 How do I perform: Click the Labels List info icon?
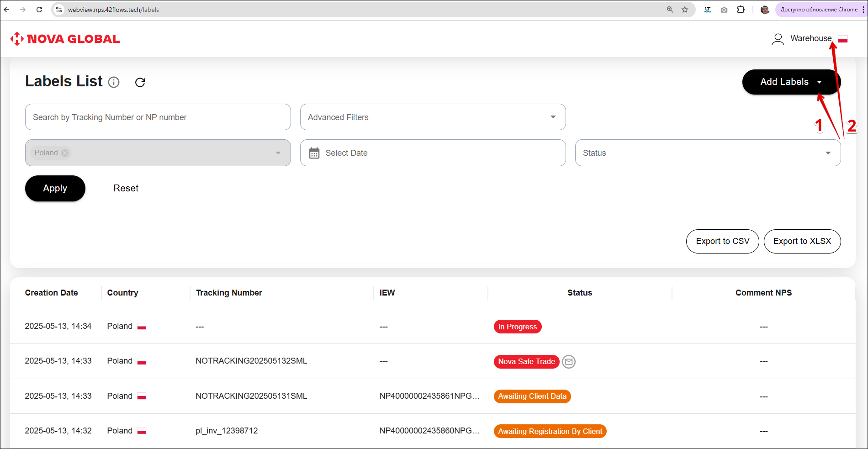pos(114,82)
